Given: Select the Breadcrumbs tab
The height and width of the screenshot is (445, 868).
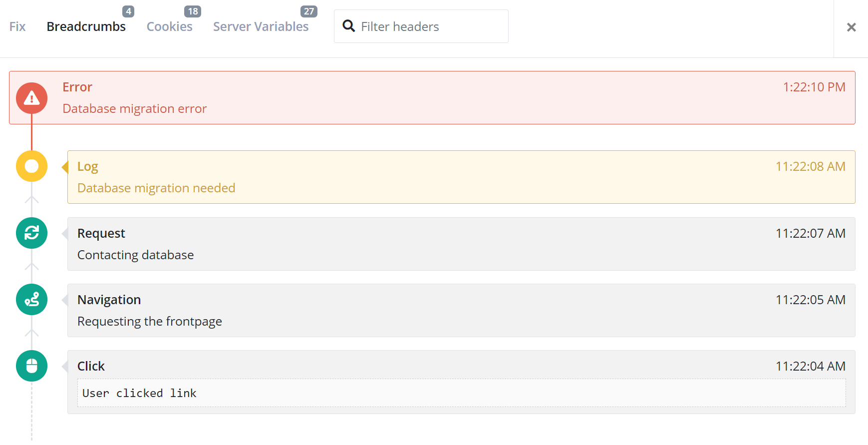Looking at the screenshot, I should pos(86,26).
